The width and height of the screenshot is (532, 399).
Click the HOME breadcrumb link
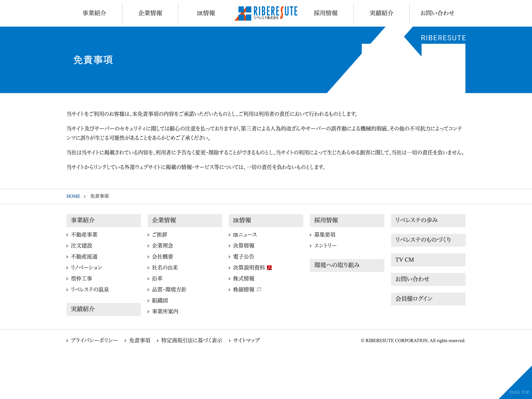click(x=73, y=196)
